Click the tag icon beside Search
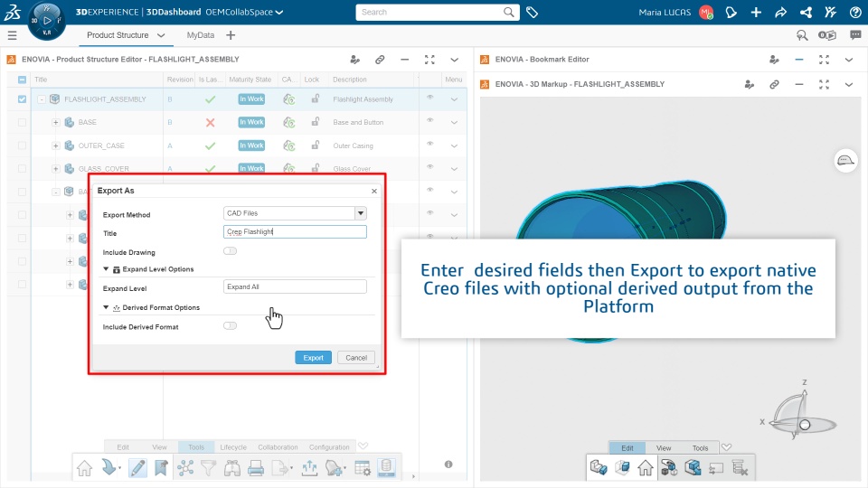The image size is (868, 488). (x=532, y=12)
